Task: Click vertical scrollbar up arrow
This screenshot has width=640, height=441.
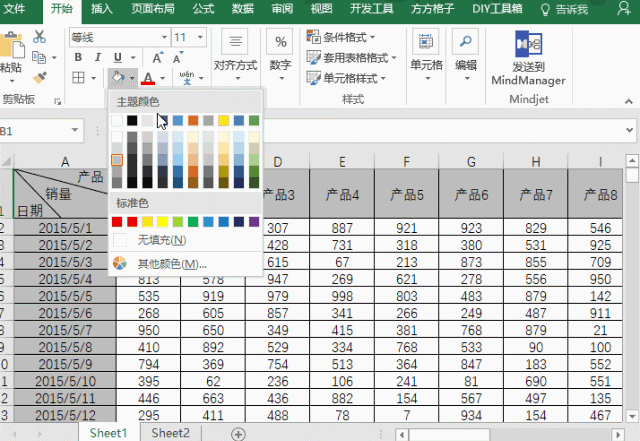Action: (x=632, y=161)
